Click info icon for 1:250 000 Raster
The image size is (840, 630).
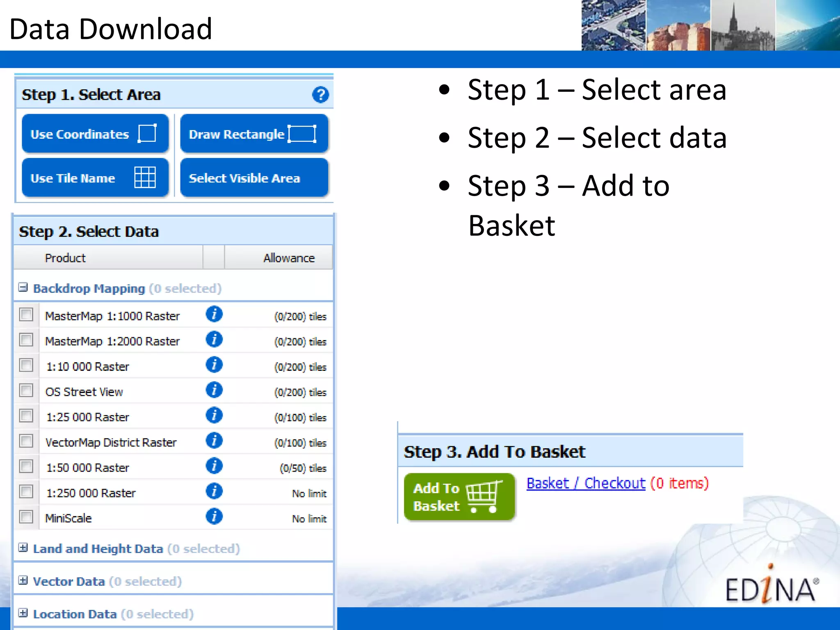pyautogui.click(x=214, y=491)
